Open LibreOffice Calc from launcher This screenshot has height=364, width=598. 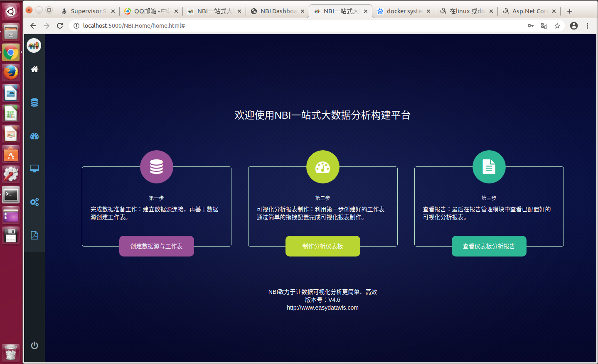click(x=11, y=113)
